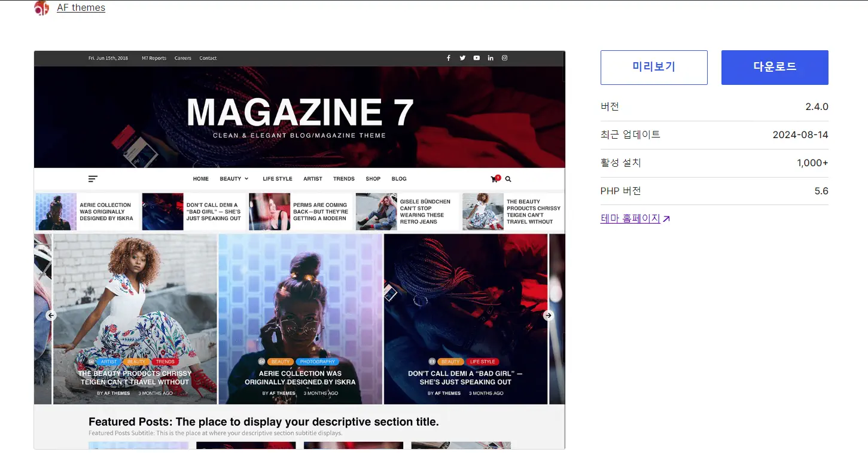Open the 테마 홈페이지 link
This screenshot has height=455, width=868.
point(631,219)
